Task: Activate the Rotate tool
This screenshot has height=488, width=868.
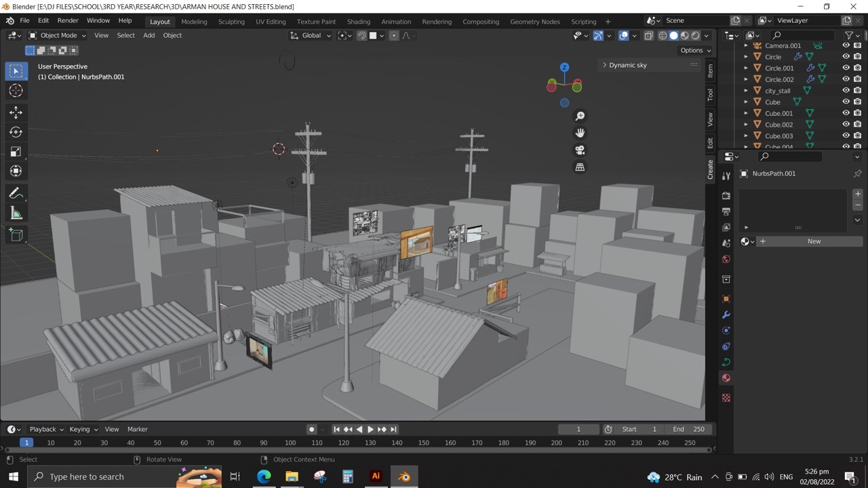Action: (x=16, y=132)
